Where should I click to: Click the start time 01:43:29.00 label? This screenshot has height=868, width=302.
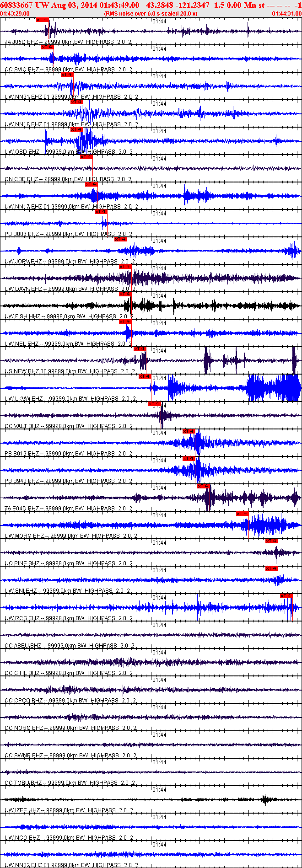coord(15,14)
